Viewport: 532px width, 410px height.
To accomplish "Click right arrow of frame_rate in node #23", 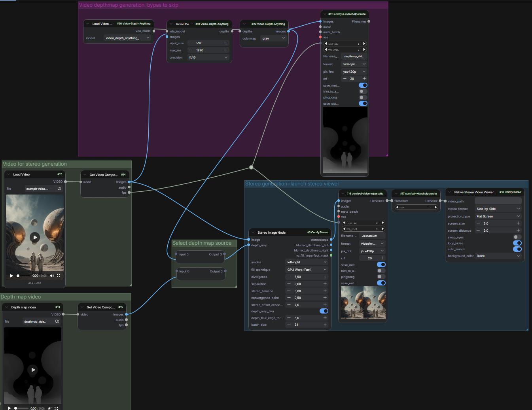I will pos(364,43).
